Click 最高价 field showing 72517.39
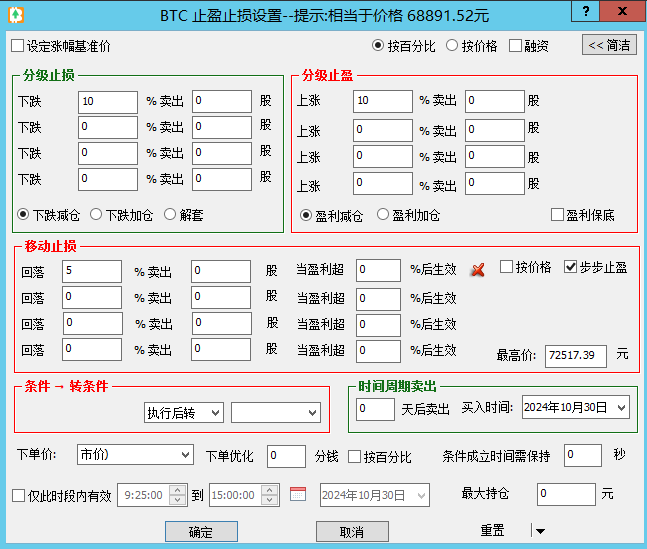 [x=576, y=356]
